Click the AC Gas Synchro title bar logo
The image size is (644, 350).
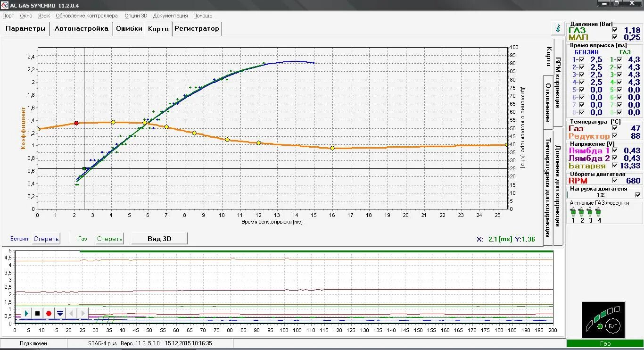tap(5, 5)
